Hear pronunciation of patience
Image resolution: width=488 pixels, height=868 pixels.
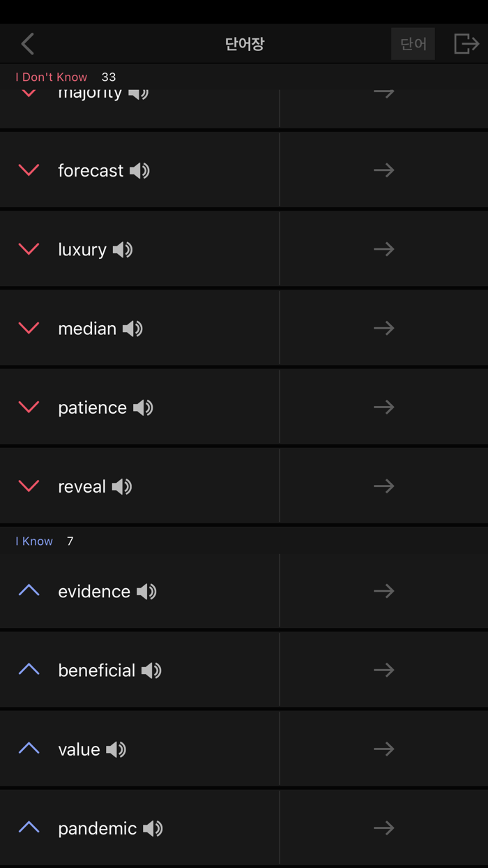(143, 407)
